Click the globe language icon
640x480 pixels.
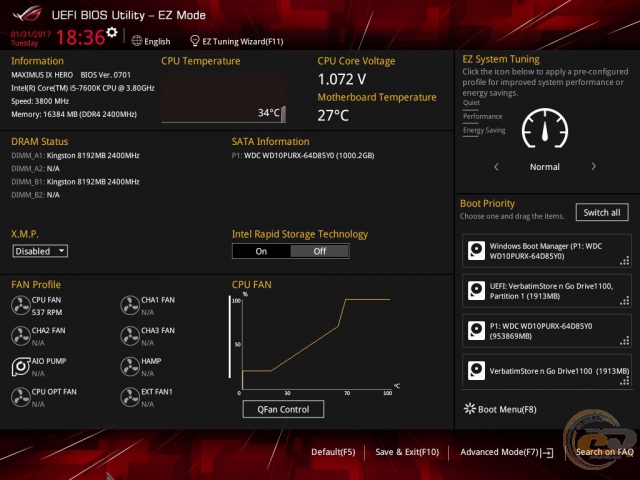(x=137, y=41)
